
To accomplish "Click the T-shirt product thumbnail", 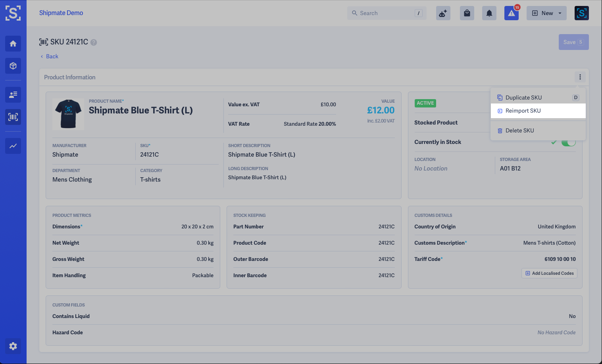I will 68,114.
